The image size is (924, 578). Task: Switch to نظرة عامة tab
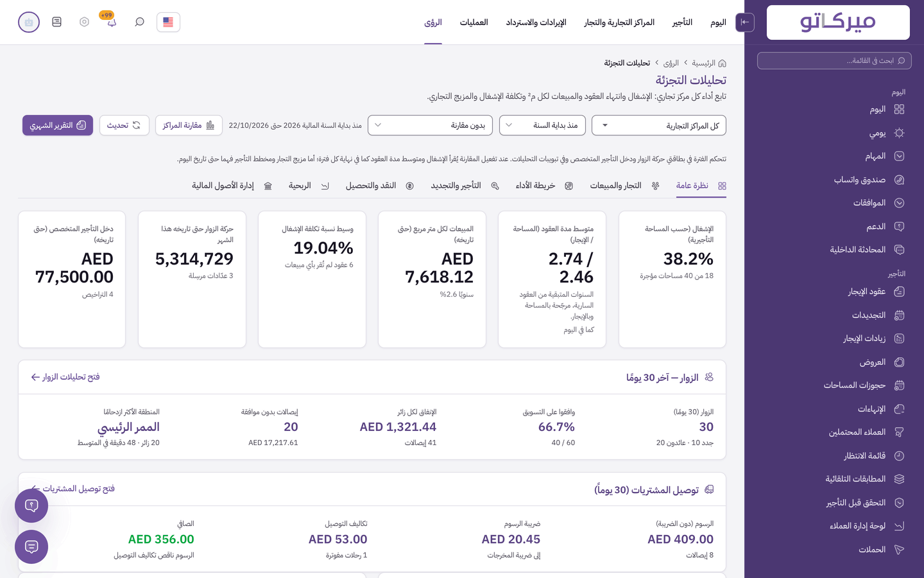(x=701, y=186)
